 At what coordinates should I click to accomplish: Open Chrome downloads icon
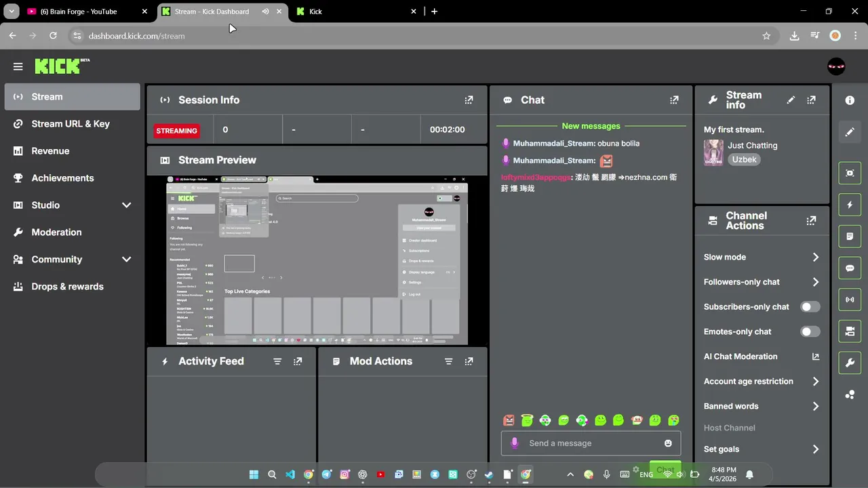[794, 36]
